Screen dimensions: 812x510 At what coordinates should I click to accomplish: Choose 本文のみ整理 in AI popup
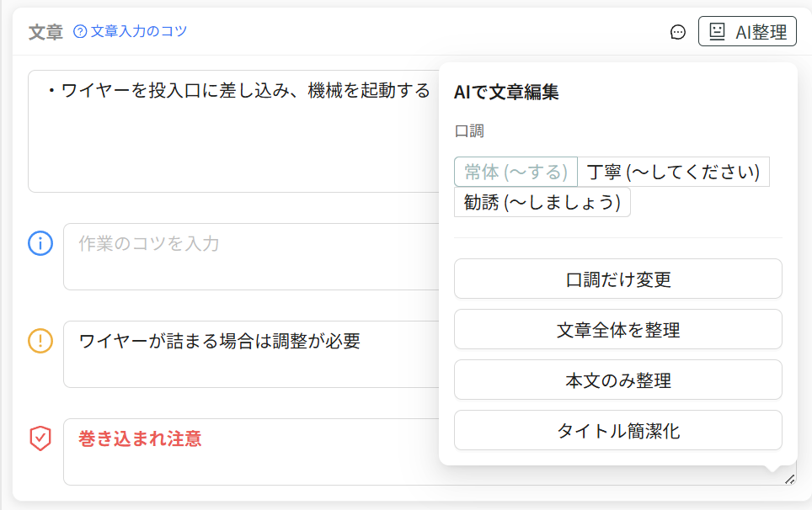(x=617, y=380)
